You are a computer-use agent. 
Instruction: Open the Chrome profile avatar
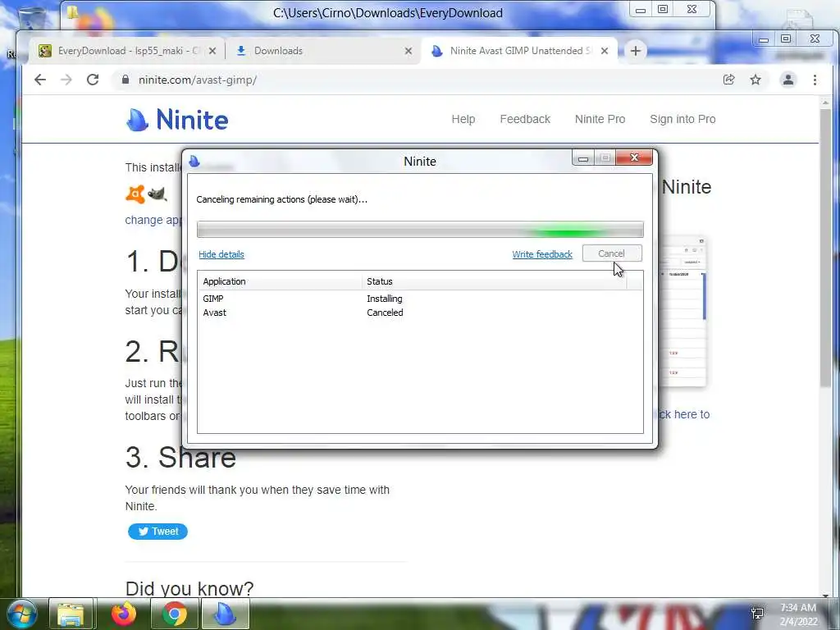point(788,80)
